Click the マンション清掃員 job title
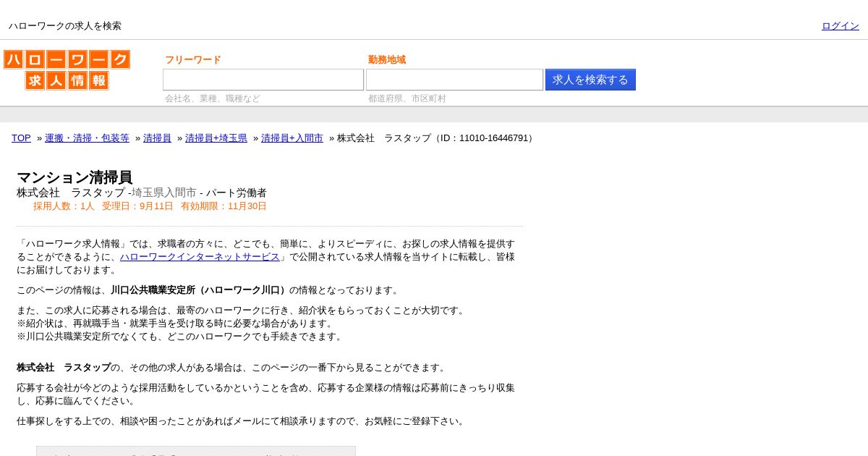 tap(75, 177)
